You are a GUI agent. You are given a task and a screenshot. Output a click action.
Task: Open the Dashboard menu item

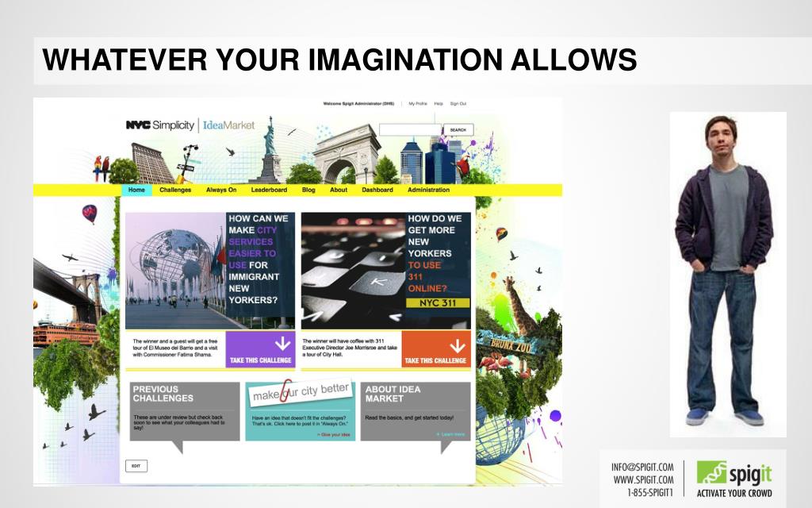click(x=377, y=190)
